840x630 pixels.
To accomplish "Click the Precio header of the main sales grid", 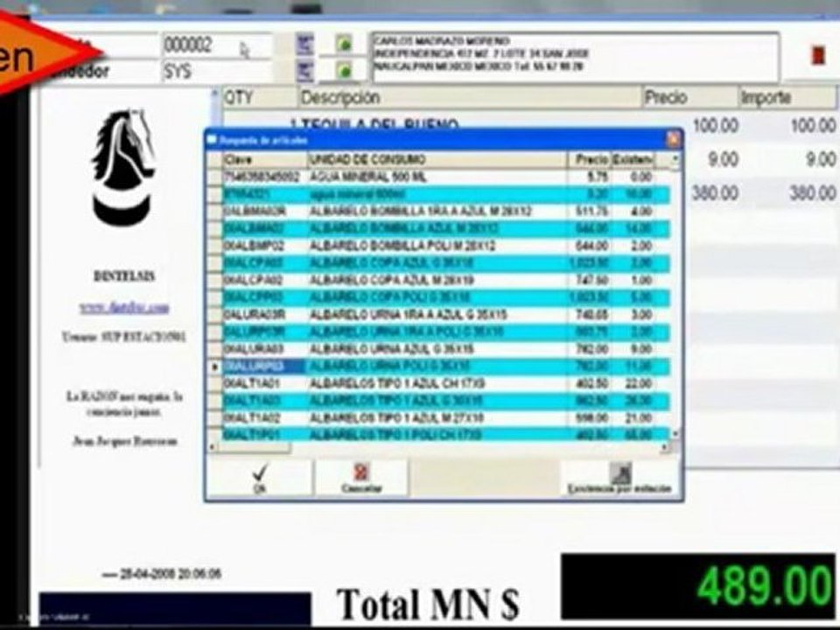I will 690,97.
